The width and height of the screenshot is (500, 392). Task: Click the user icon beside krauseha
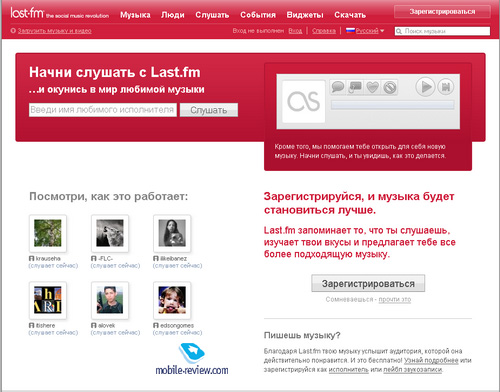[32, 258]
